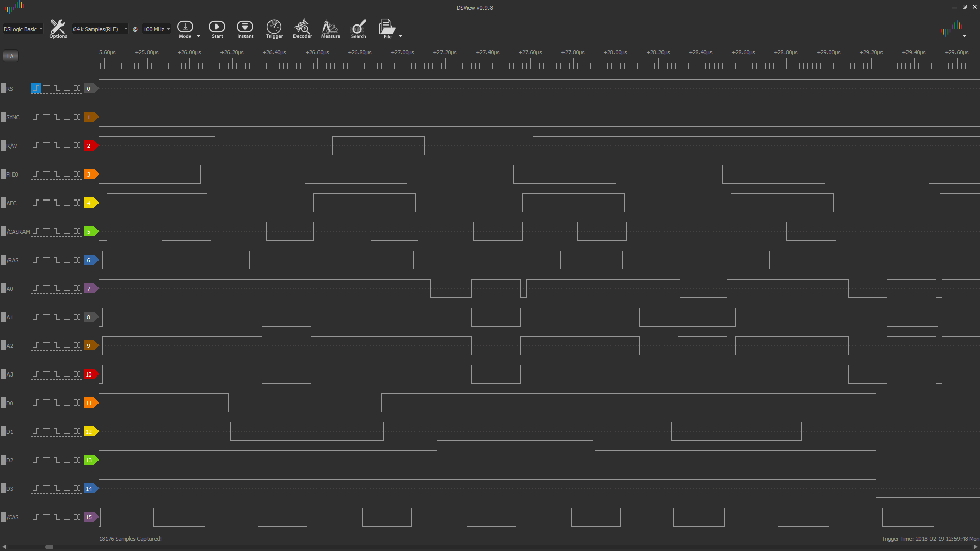Set falling edge trigger for SYNC channel
The height and width of the screenshot is (551, 980).
coord(57,117)
